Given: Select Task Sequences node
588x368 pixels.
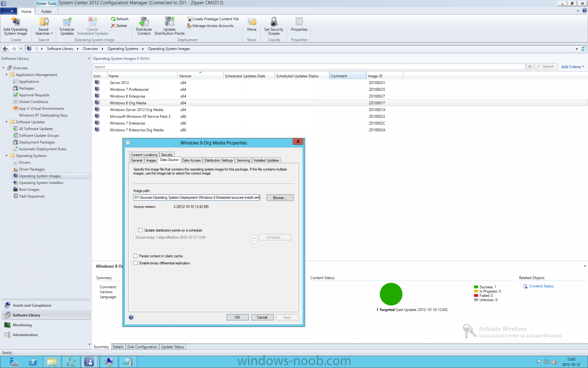Looking at the screenshot, I should click(29, 196).
